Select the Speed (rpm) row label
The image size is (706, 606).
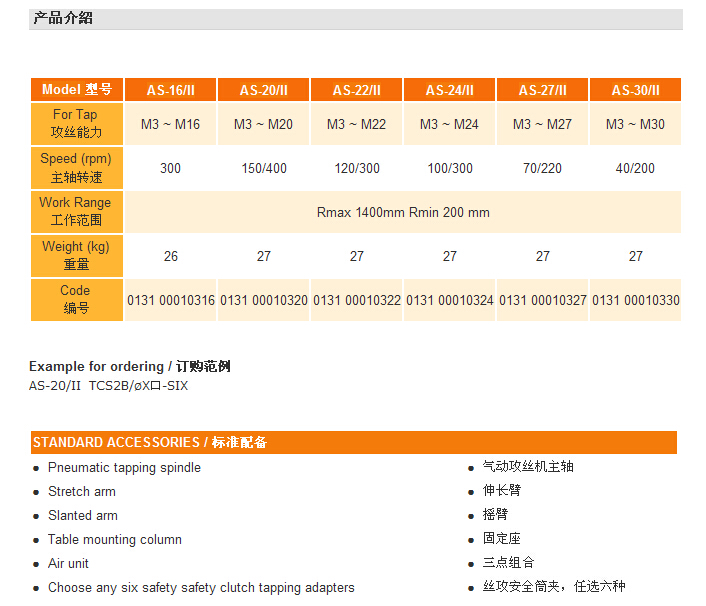click(x=76, y=168)
